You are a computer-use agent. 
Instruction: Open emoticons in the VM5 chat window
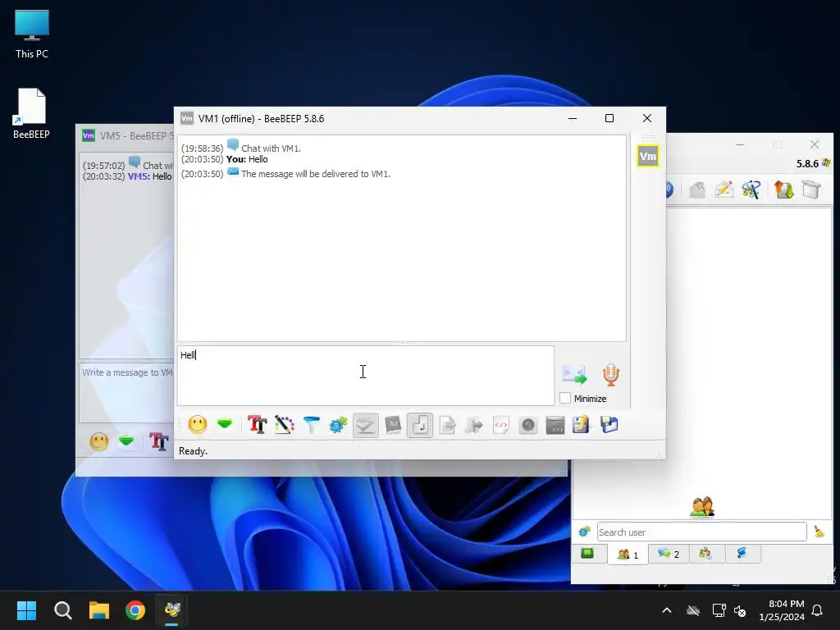(99, 442)
